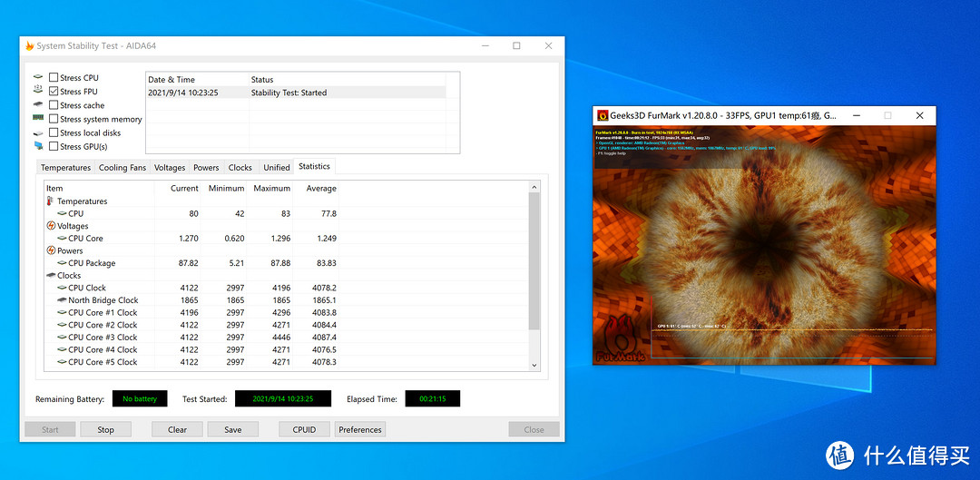Screen dimensions: 980x480
Task: Select the North Bridge Clock row
Action: pyautogui.click(x=103, y=300)
